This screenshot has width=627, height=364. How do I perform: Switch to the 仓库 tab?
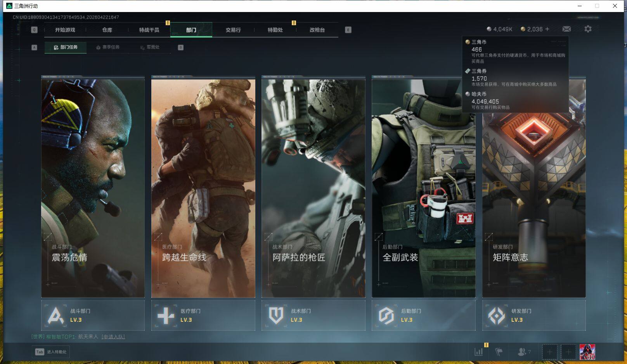coord(107,30)
